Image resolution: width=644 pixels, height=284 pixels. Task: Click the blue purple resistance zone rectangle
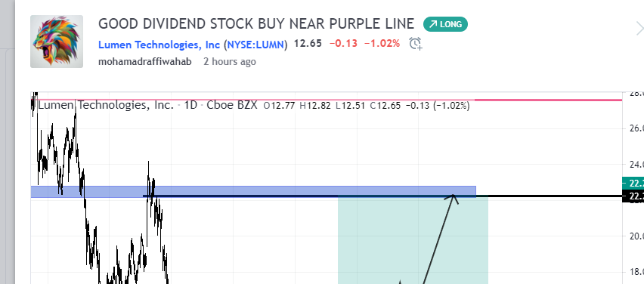(253, 191)
